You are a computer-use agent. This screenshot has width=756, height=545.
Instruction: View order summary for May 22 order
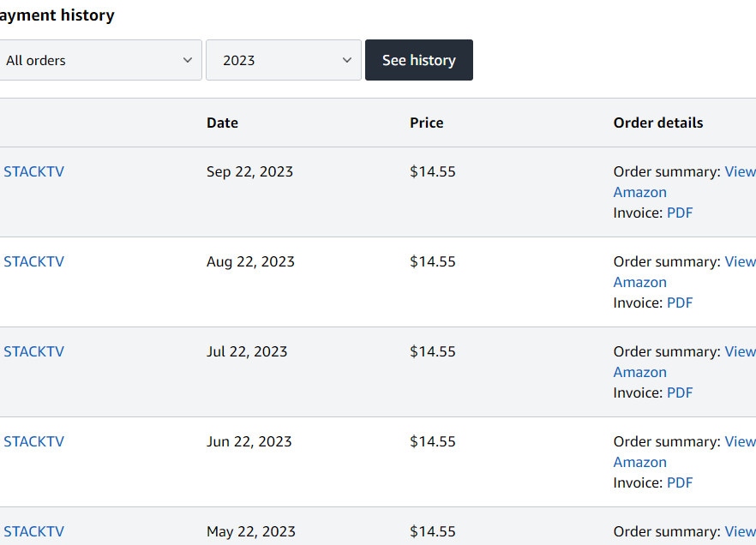740,531
